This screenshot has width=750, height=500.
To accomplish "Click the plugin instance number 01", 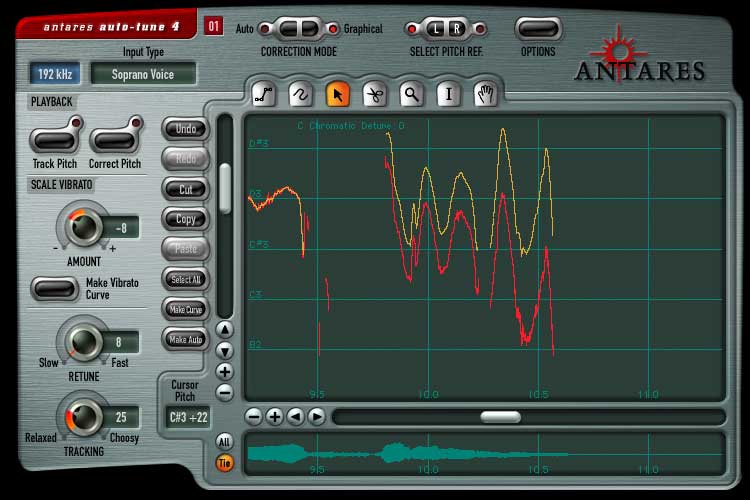I will [x=213, y=26].
